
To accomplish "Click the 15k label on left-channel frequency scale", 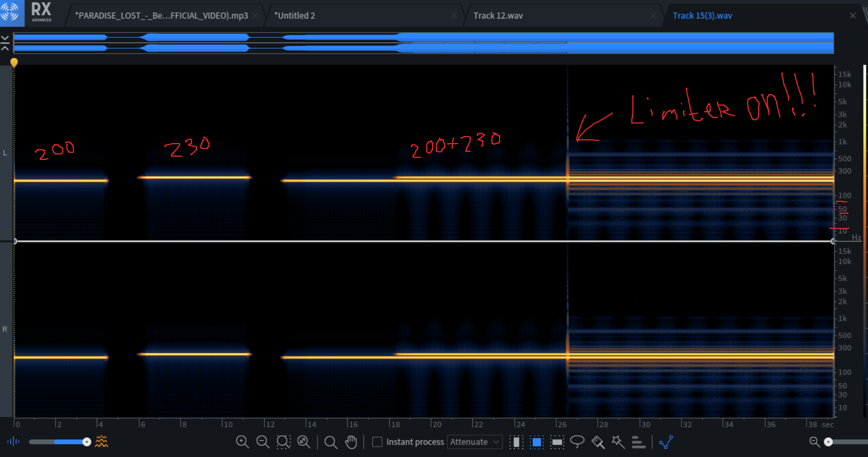I will tap(845, 74).
